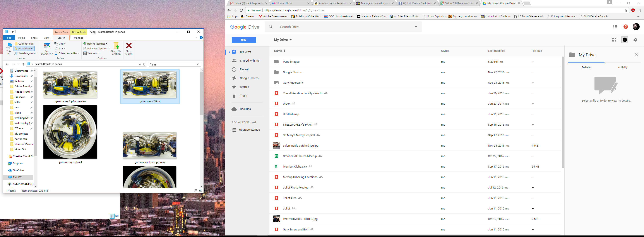Open Chrome menu three dots

tap(640, 10)
